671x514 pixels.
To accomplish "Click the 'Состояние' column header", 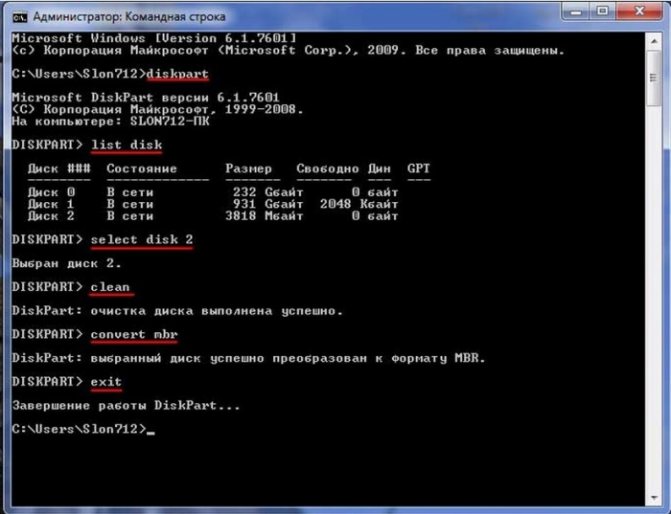I will [x=142, y=169].
